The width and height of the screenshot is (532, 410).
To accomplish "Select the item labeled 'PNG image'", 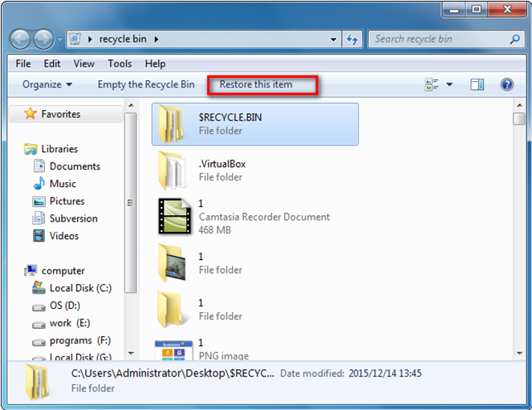I will 224,348.
